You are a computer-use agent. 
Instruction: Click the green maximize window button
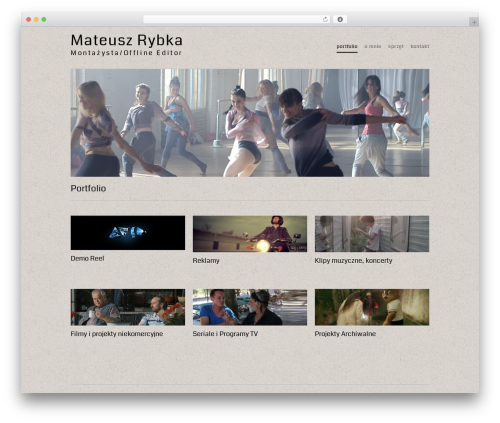(44, 20)
